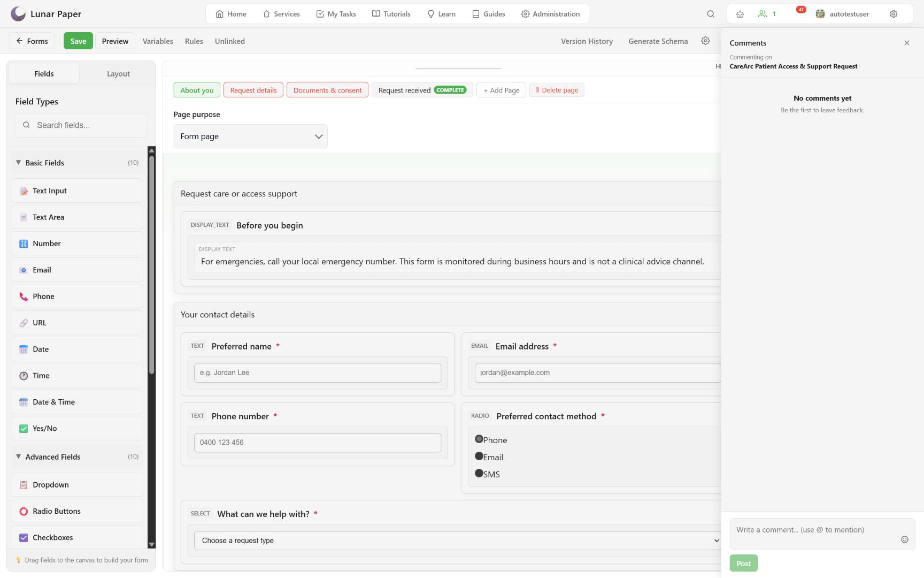Open the emoji picker in comment box
924x578 pixels.
pyautogui.click(x=905, y=539)
